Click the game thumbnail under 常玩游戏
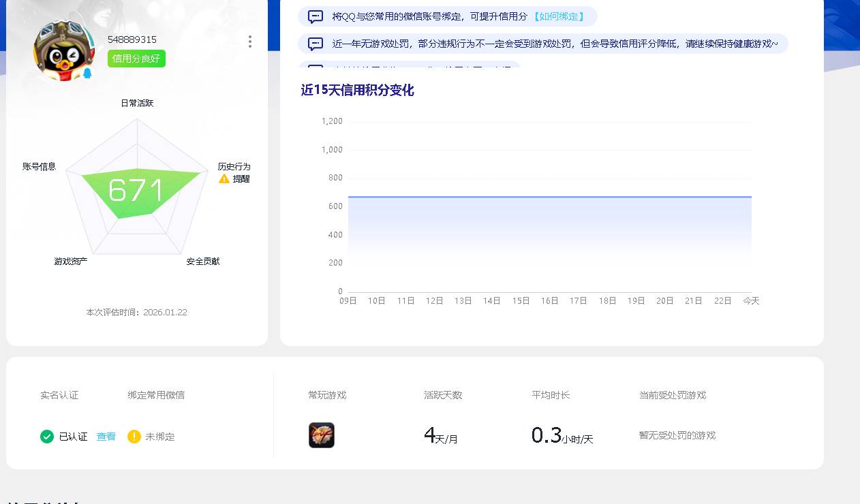Screen dimensions: 860x504 click(321, 435)
